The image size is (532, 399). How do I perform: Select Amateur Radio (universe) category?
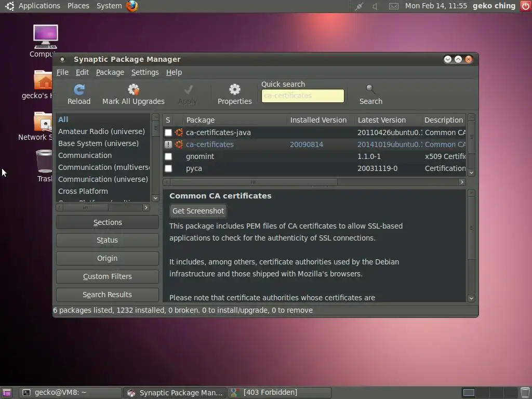click(103, 131)
